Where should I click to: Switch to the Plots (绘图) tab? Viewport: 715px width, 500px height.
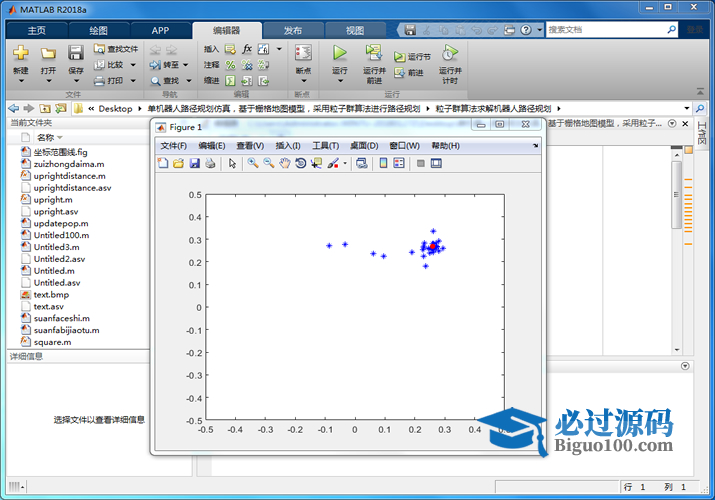pos(98,31)
